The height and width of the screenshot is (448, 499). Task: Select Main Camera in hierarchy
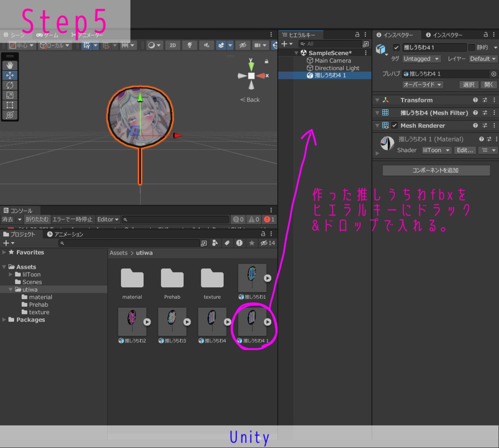(x=332, y=60)
